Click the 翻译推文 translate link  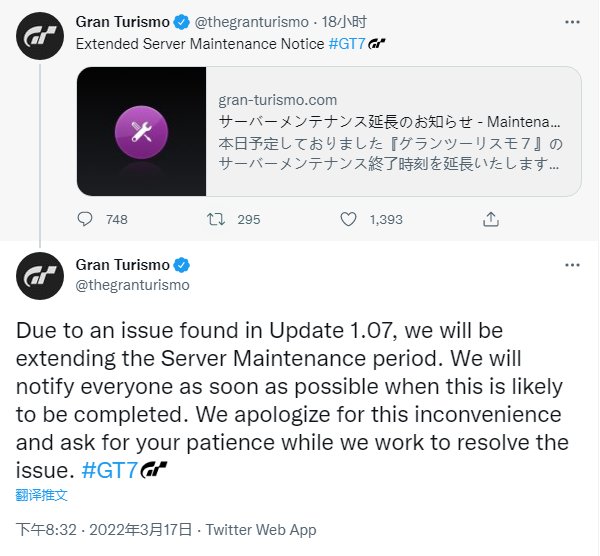[43, 495]
